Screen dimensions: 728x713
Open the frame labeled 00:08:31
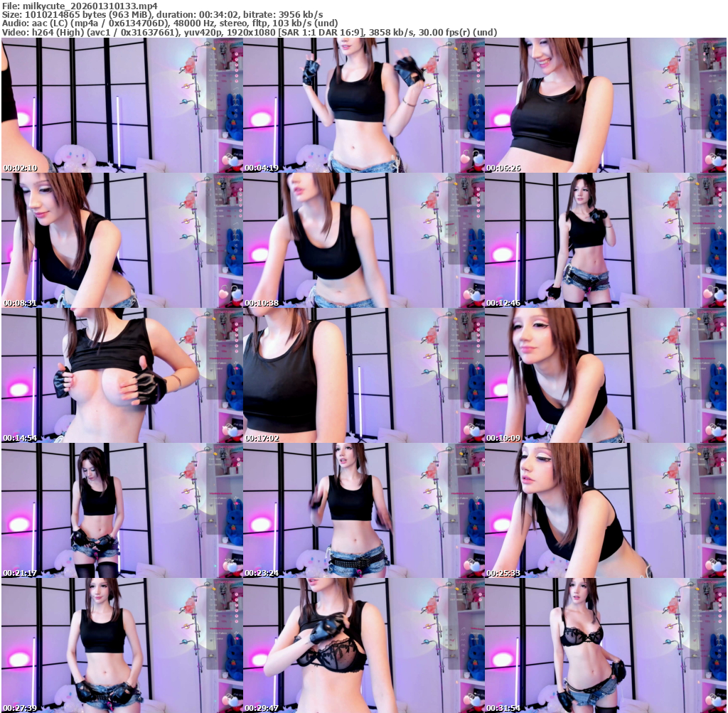pyautogui.click(x=122, y=240)
